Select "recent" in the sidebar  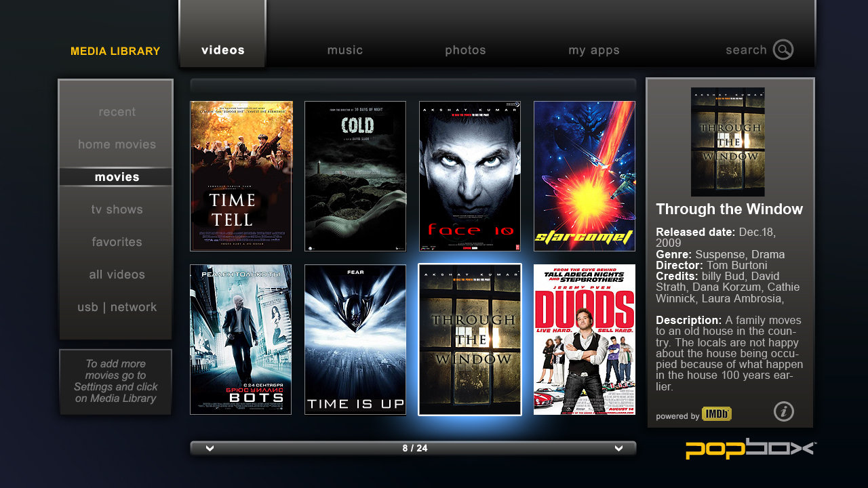[116, 111]
